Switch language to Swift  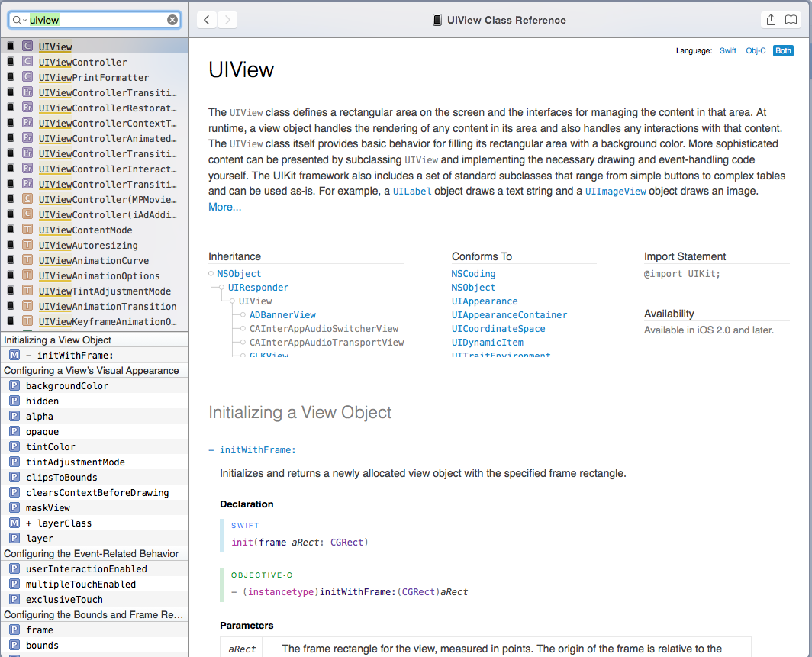727,50
